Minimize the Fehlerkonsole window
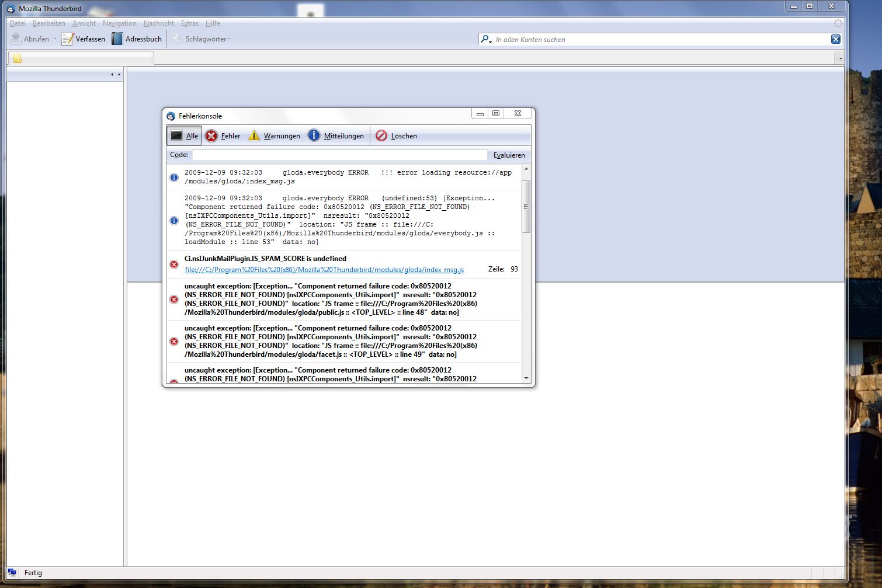Image resolution: width=882 pixels, height=588 pixels. [480, 114]
